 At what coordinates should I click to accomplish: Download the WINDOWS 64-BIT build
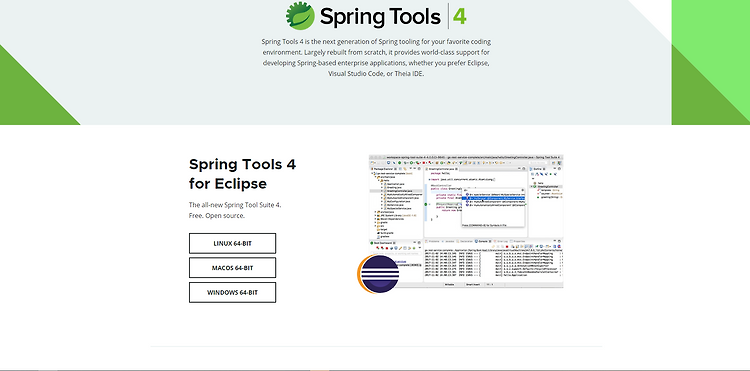(232, 293)
